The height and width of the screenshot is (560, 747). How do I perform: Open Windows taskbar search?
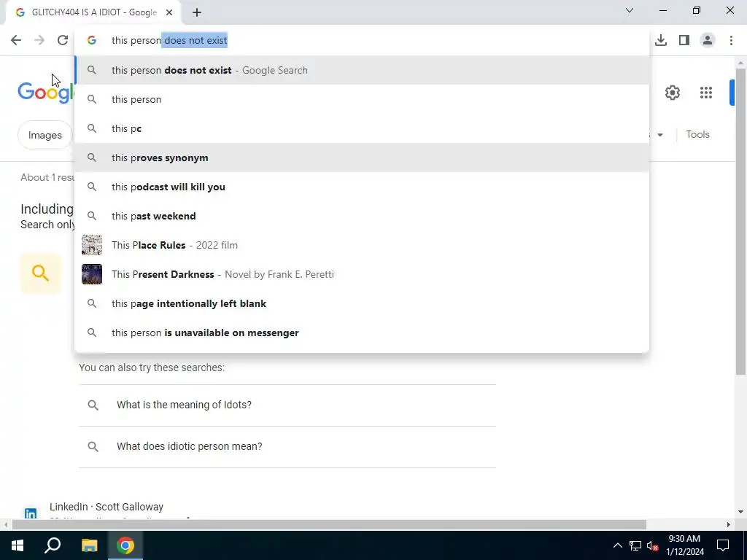click(x=53, y=545)
